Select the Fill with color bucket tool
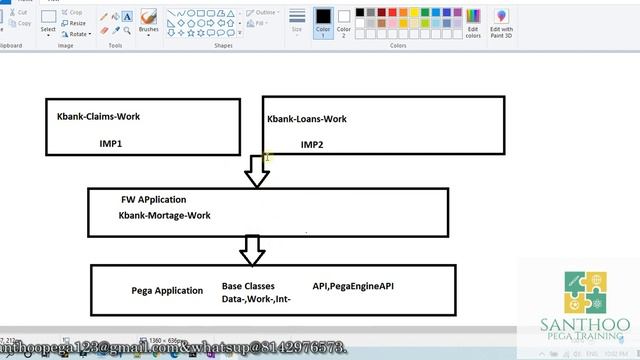Viewport: 640px width, 360px height. [116, 17]
